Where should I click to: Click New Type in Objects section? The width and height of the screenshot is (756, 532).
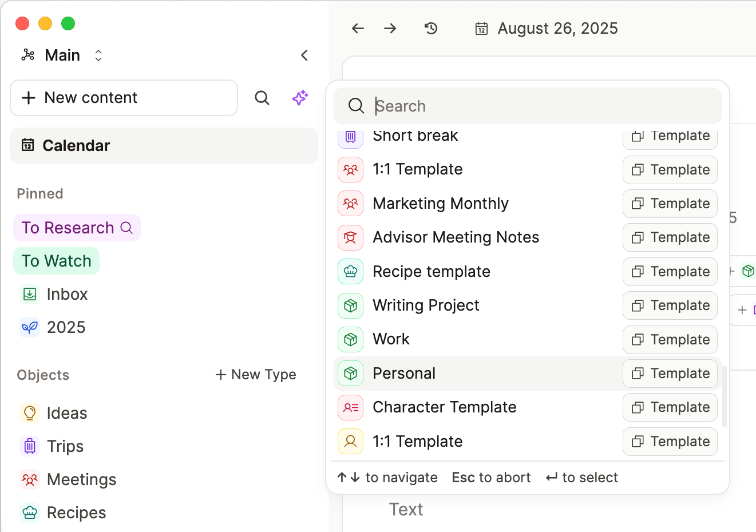(x=255, y=375)
